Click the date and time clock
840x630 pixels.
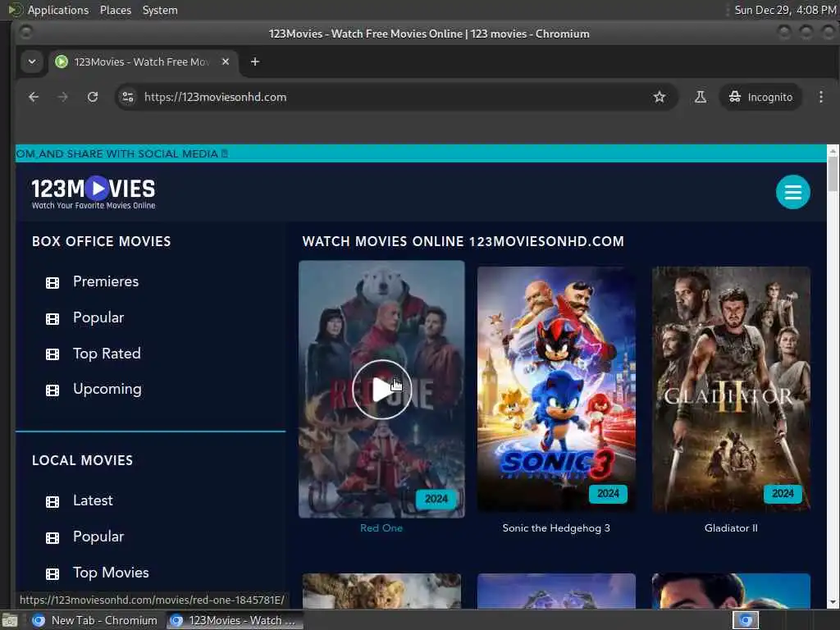[x=785, y=10]
